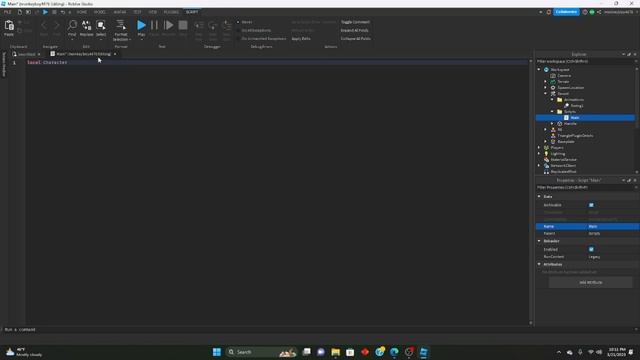Select On All Exceptions option

(x=254, y=30)
